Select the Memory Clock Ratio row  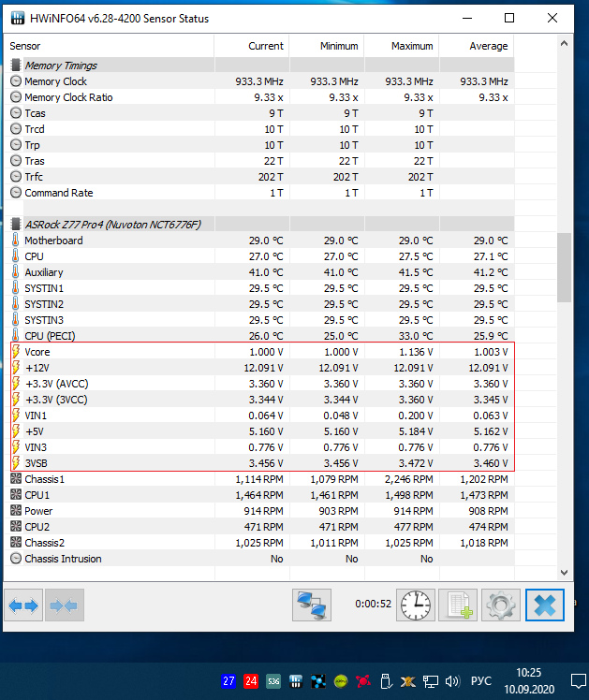point(259,97)
